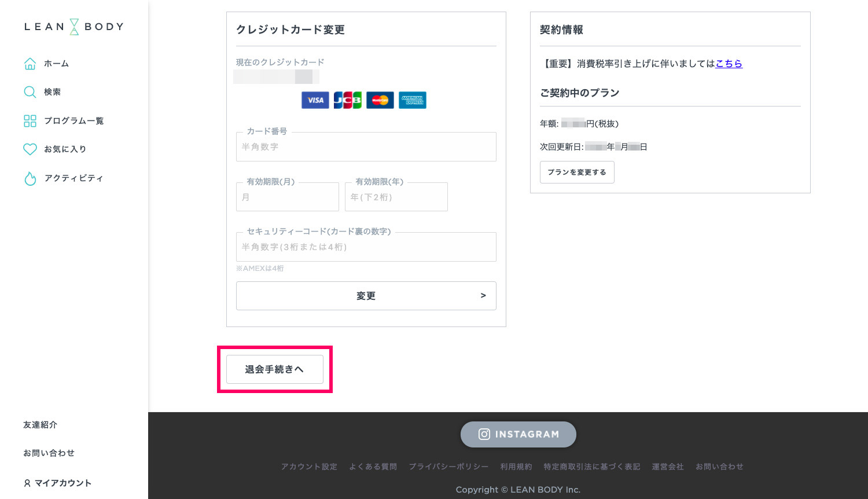This screenshot has height=499, width=868.
Task: Open 運営会社 footer link
Action: pos(668,467)
